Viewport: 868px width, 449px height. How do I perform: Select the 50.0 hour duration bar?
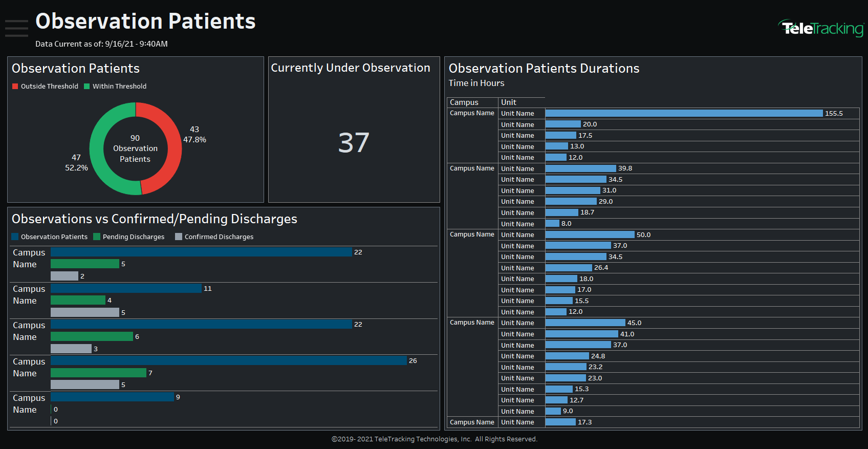(x=590, y=234)
